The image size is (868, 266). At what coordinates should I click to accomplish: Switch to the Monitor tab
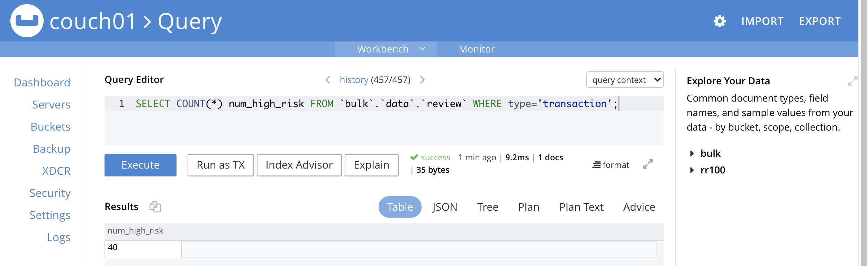(476, 49)
